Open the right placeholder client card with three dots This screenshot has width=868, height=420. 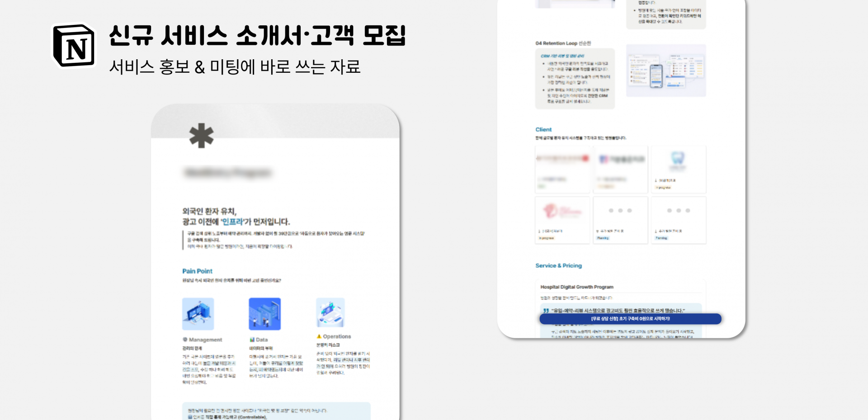click(679, 220)
